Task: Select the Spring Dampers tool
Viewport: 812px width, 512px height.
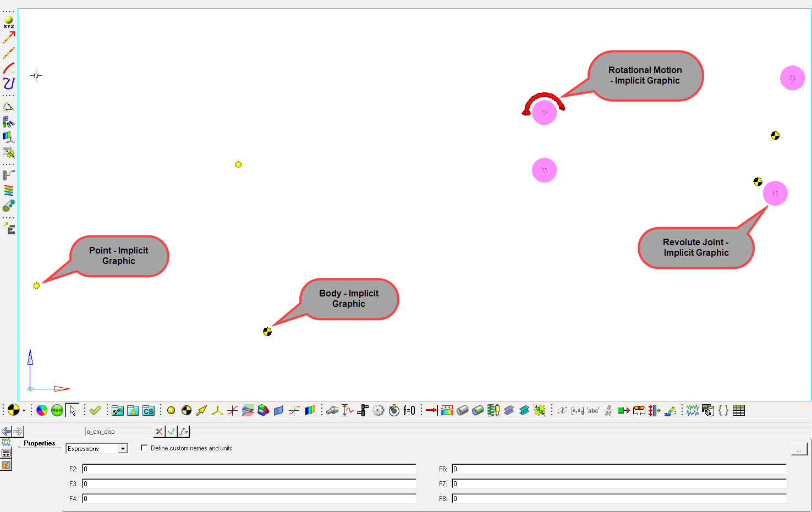Action: click(x=493, y=410)
